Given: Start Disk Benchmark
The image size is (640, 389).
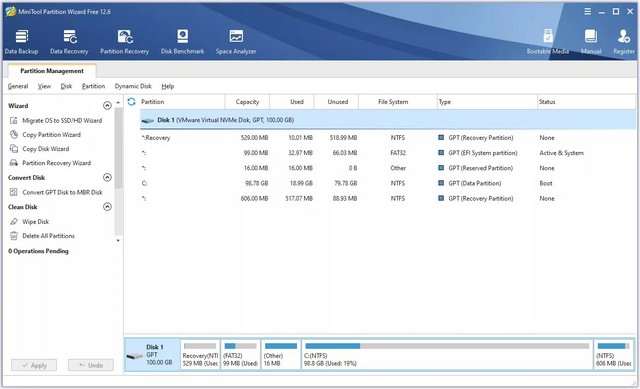Looking at the screenshot, I should tap(182, 42).
